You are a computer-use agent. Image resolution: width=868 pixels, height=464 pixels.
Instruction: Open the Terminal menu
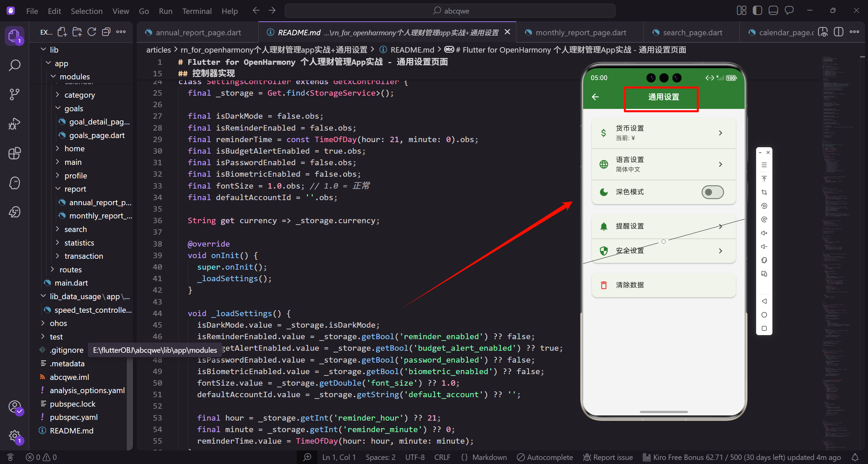click(x=197, y=11)
